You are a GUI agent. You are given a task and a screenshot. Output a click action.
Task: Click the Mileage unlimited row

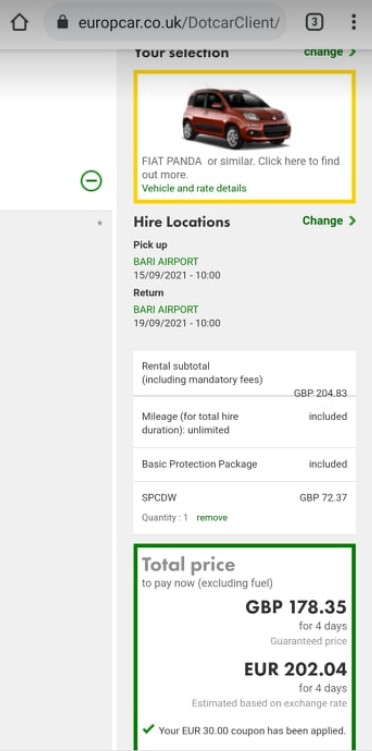tap(244, 423)
